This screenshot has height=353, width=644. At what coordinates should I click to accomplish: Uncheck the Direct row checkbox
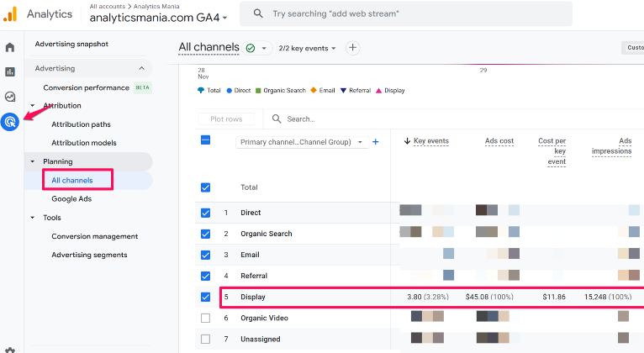[206, 213]
